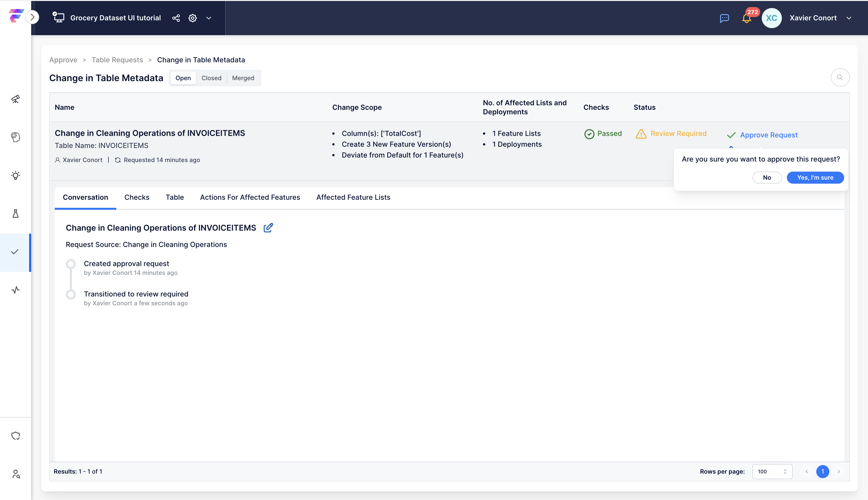Open Affected Feature Lists tab

pyautogui.click(x=353, y=197)
